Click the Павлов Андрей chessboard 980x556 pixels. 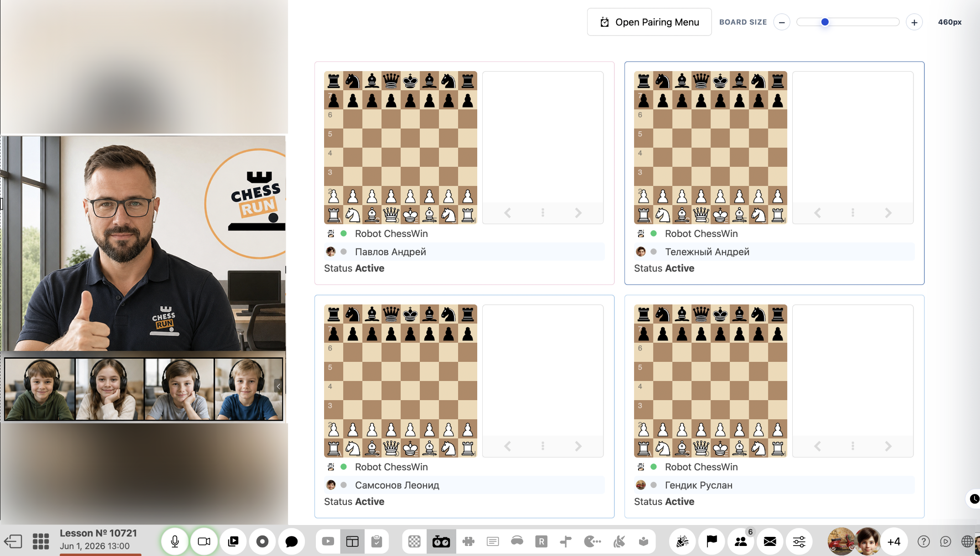coord(401,148)
